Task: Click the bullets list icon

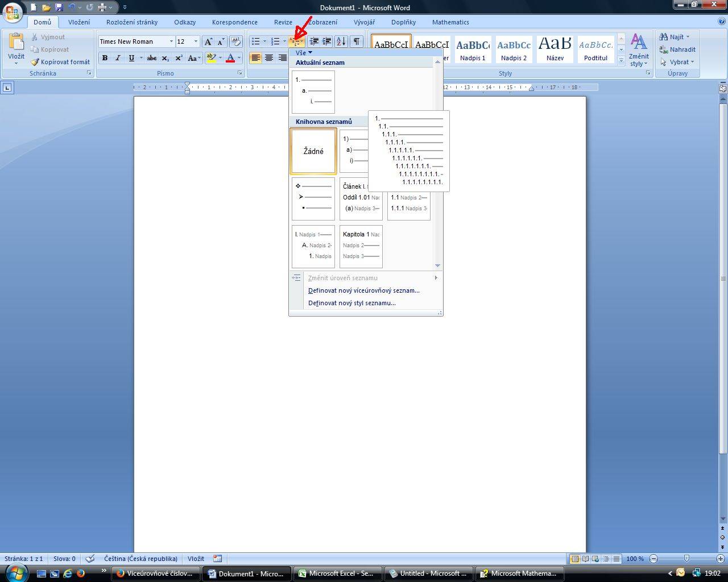Action: pos(256,41)
